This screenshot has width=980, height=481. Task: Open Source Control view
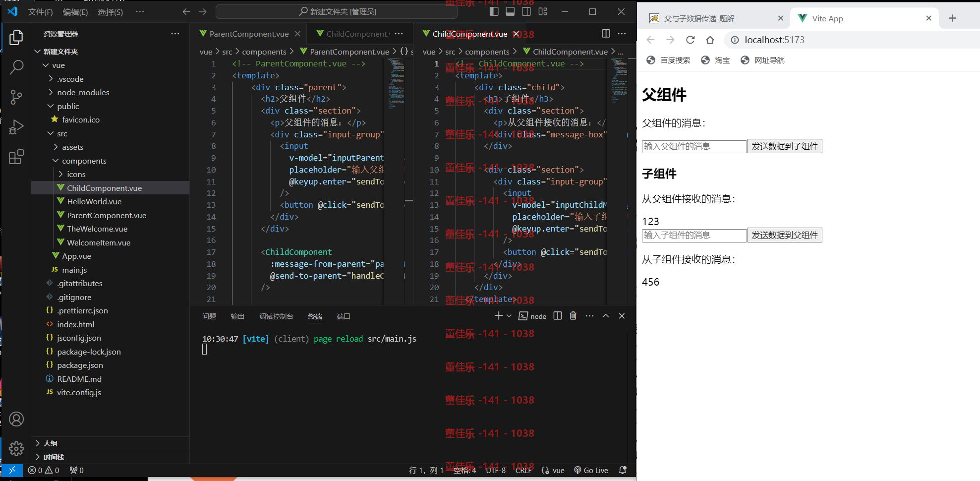[16, 97]
